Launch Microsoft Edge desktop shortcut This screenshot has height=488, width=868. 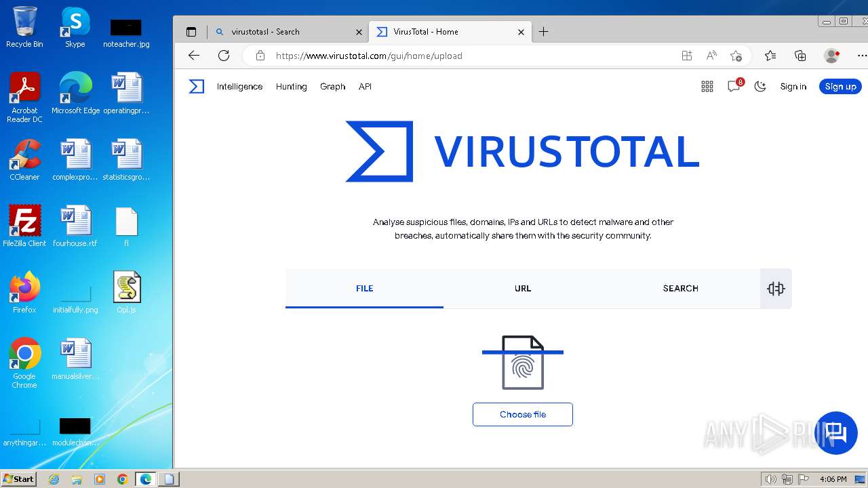pyautogui.click(x=75, y=93)
